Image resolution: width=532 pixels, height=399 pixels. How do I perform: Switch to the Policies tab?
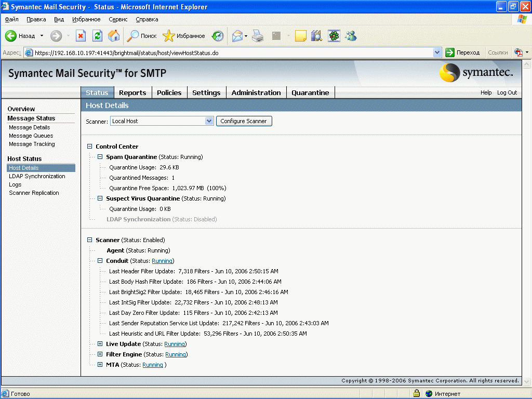click(x=169, y=92)
